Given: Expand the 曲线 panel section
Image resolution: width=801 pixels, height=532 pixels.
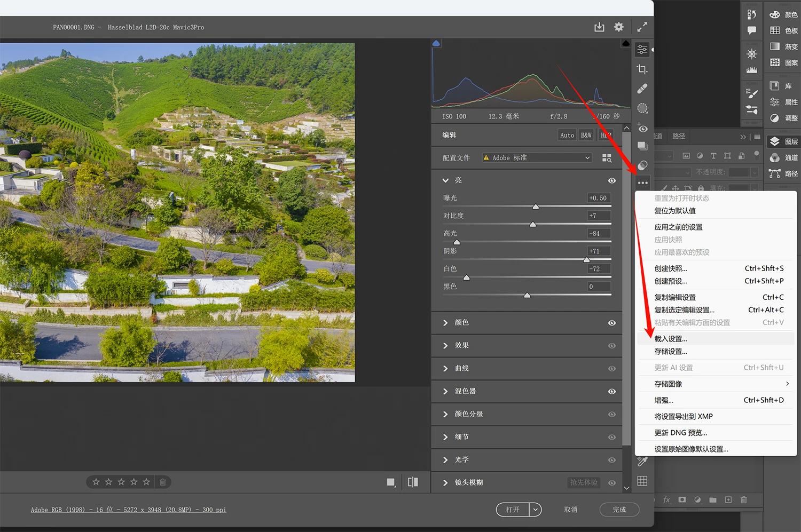Looking at the screenshot, I should click(x=446, y=369).
